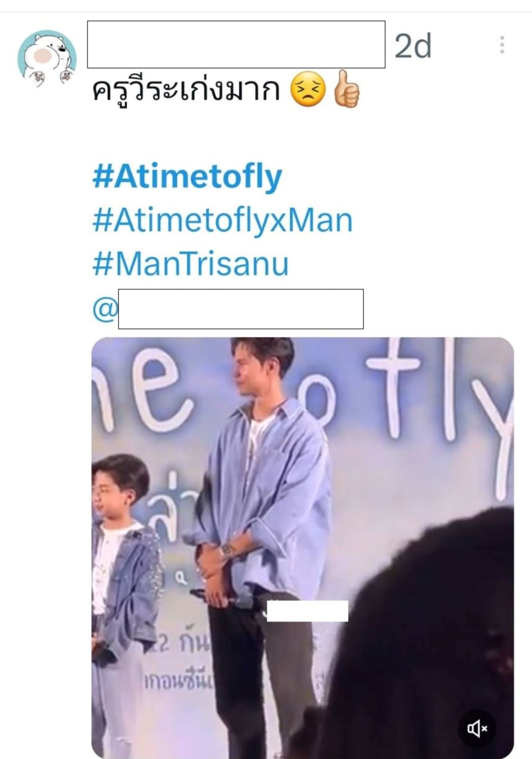This screenshot has width=532, height=759.
Task: Click the white censored box in the video
Action: [307, 611]
